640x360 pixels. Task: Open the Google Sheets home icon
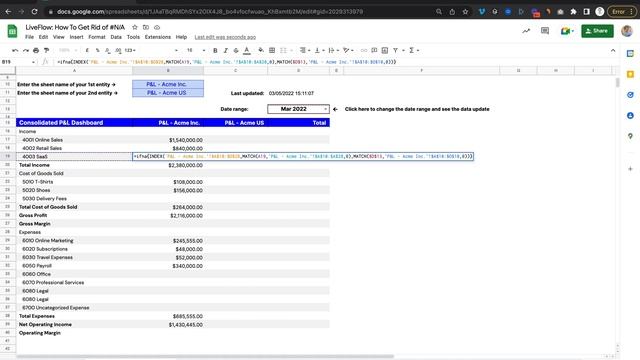[12, 31]
